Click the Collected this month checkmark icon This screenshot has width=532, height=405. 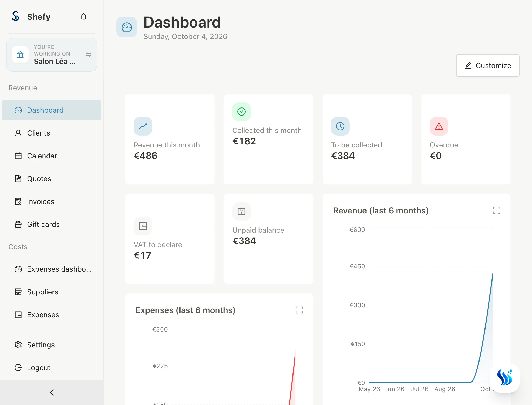[x=242, y=112]
